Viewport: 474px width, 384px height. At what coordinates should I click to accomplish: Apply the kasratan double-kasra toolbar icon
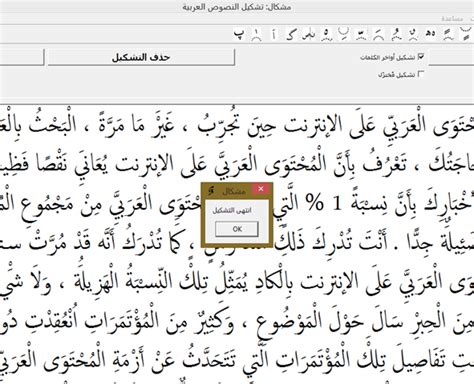[x=465, y=33]
